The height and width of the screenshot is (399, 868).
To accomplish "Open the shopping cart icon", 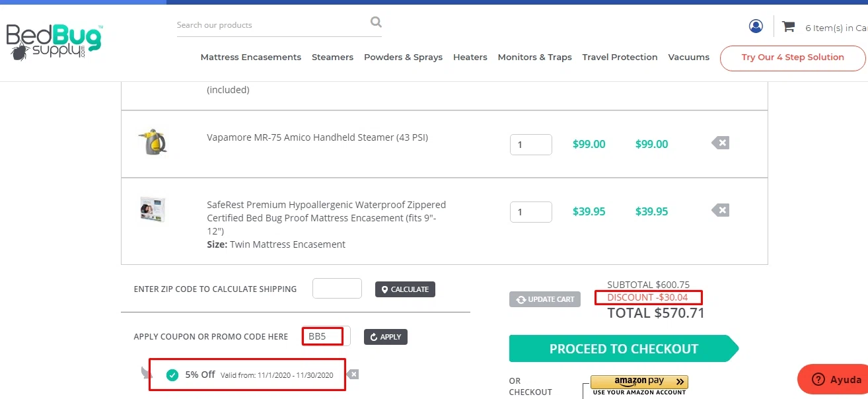I will [x=788, y=26].
